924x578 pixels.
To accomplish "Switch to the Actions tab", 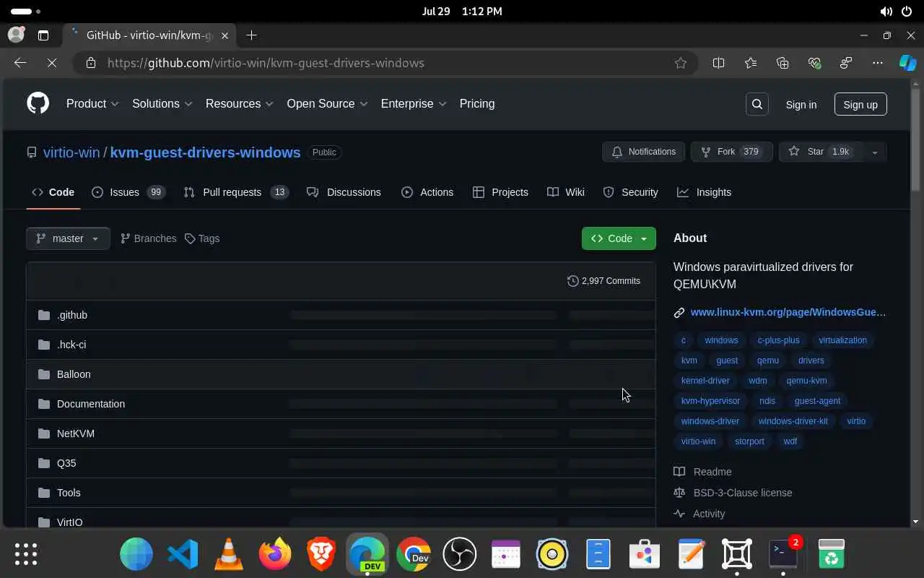I will tap(427, 192).
